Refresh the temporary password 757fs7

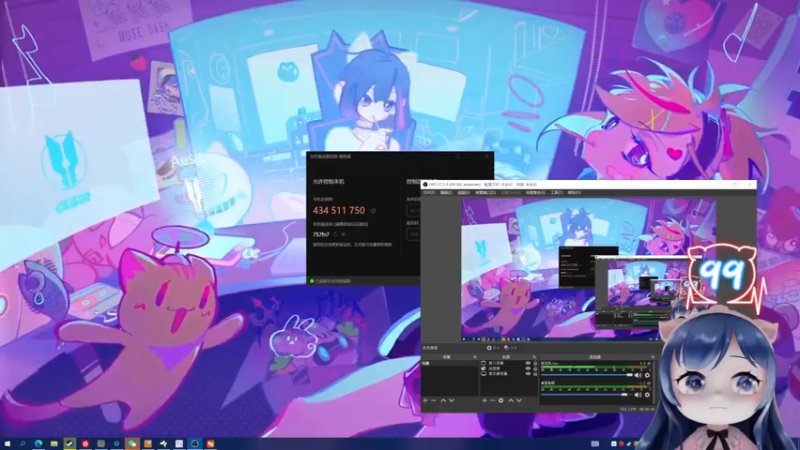tap(335, 234)
